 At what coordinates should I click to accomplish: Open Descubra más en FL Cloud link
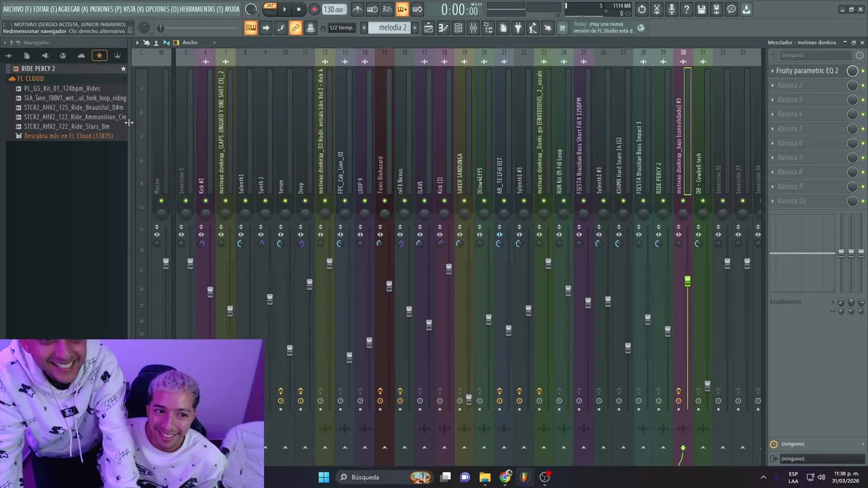click(x=68, y=136)
